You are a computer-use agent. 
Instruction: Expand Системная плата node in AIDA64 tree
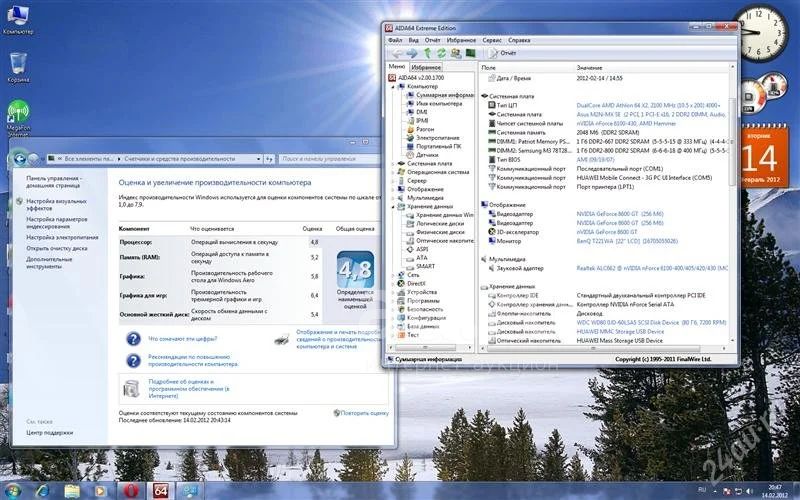(393, 164)
